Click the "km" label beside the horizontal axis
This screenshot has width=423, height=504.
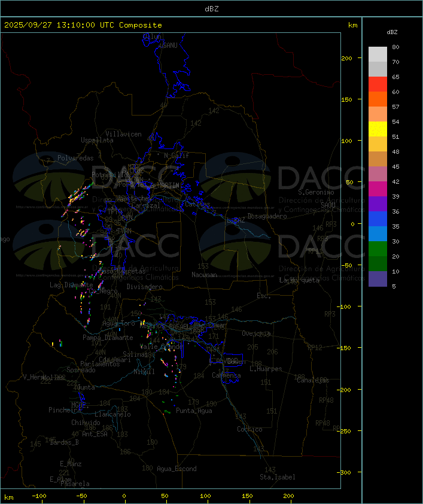click(9, 497)
